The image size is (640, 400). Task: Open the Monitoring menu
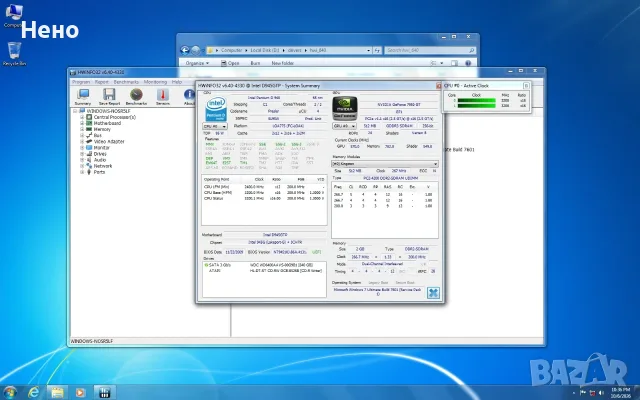[x=155, y=82]
